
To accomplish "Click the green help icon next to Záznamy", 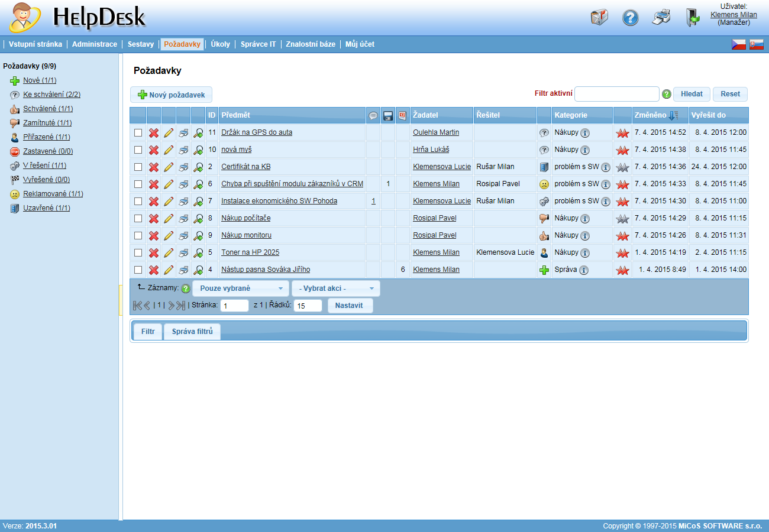I will (x=186, y=289).
